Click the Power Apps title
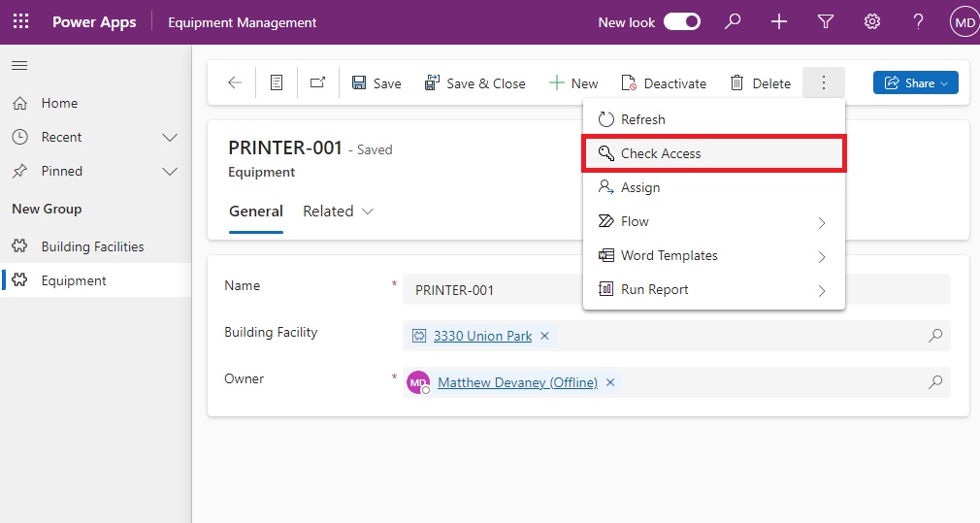This screenshot has height=523, width=980. [x=94, y=22]
